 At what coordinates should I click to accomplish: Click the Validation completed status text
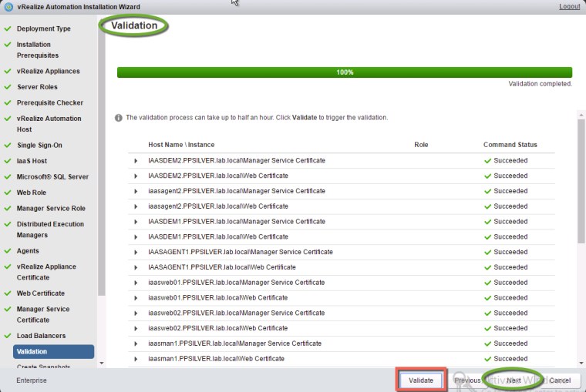[540, 84]
